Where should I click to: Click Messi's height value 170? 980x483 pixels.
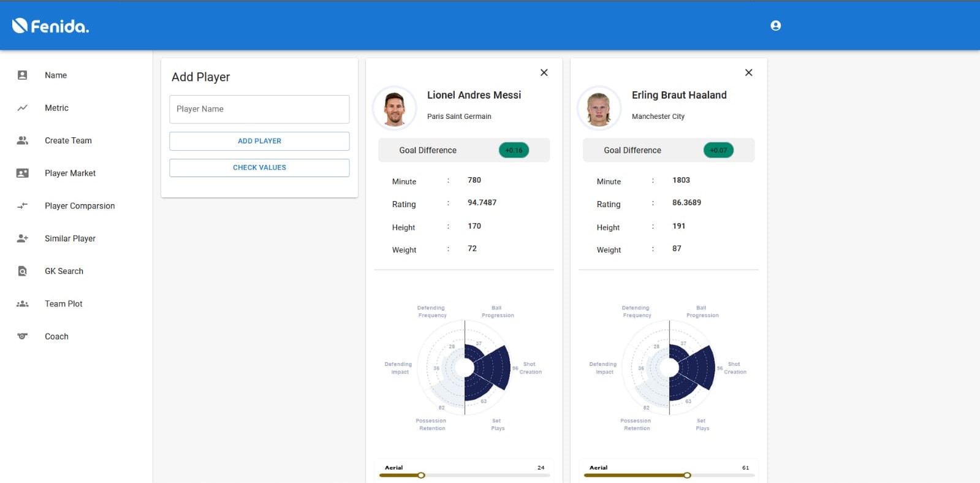click(x=474, y=226)
